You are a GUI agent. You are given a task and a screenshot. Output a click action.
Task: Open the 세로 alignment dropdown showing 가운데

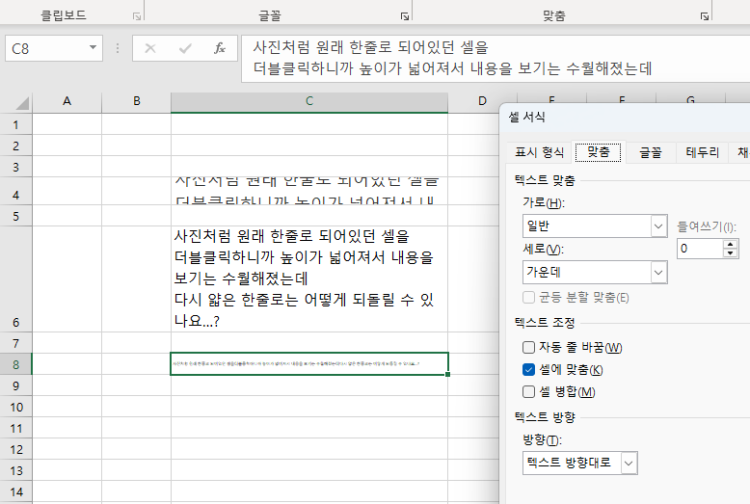click(x=595, y=272)
